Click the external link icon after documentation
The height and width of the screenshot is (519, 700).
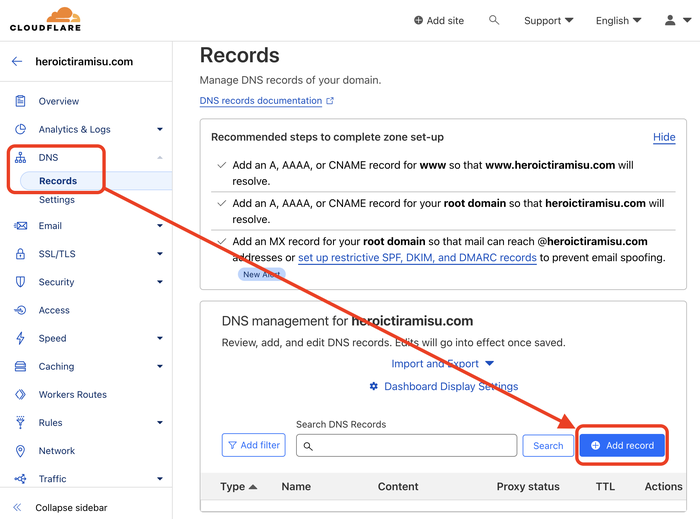pos(330,101)
